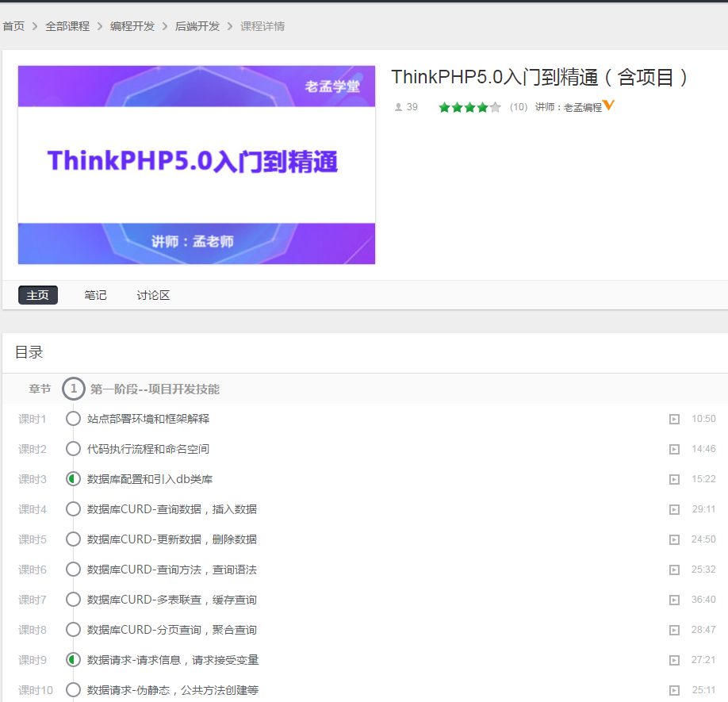Switch to the 主页 tab
728x702 pixels.
coord(37,295)
